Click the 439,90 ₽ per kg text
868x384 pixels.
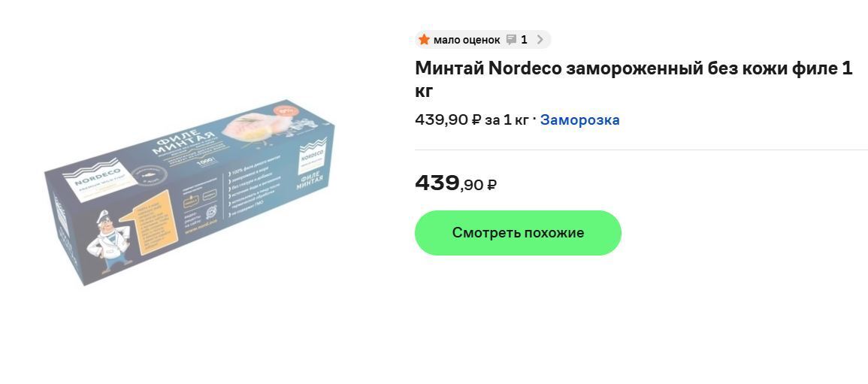[471, 119]
